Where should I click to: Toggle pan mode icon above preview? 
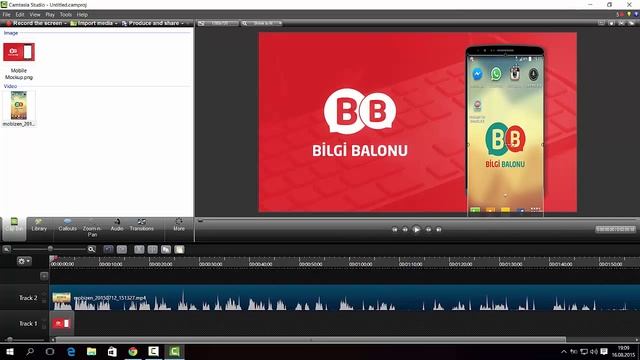[611, 23]
